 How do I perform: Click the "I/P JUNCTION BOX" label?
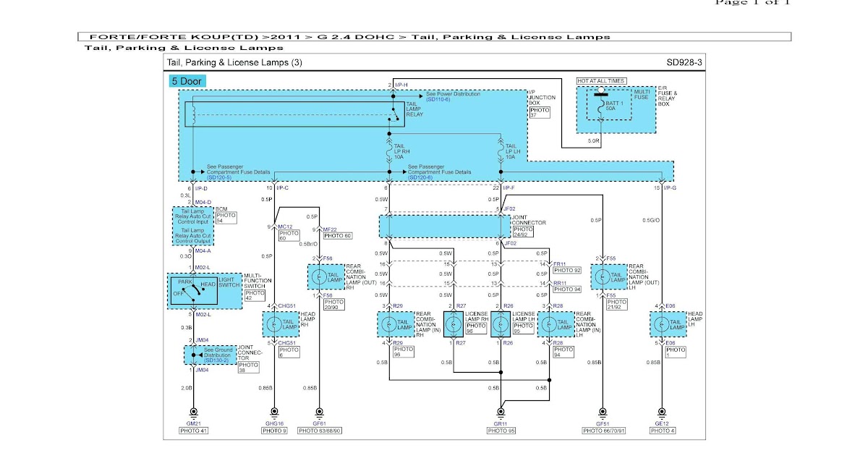(542, 96)
